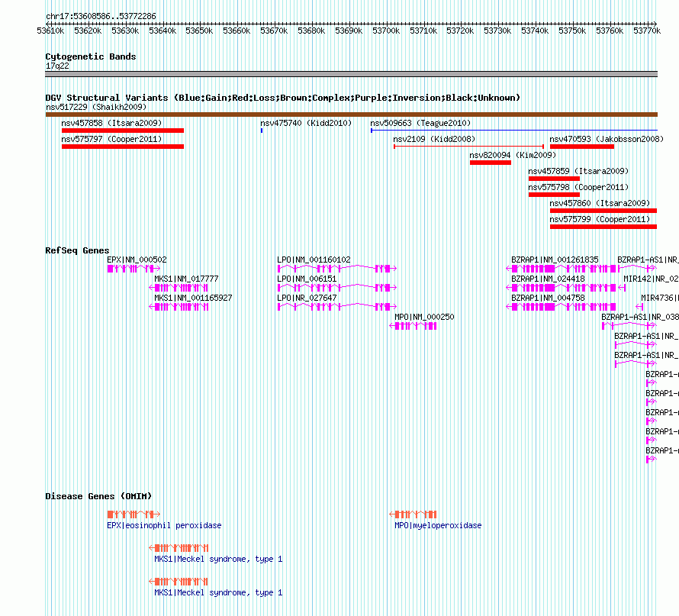Click the LPO|NM_006151 transcript glyph
The width and height of the screenshot is (679, 616).
pos(337,288)
